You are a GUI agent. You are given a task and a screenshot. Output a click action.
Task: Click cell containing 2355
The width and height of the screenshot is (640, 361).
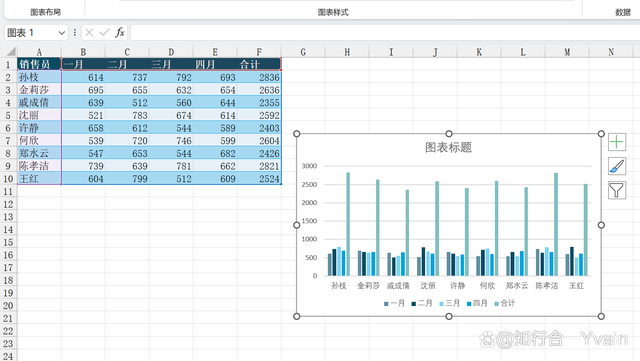click(x=259, y=103)
